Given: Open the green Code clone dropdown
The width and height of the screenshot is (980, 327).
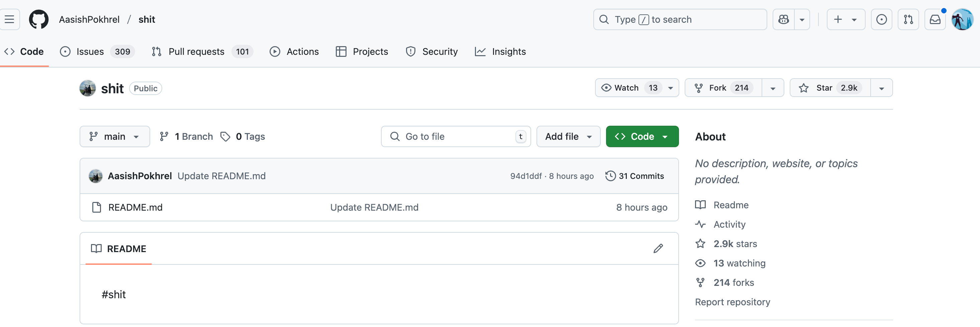Looking at the screenshot, I should pyautogui.click(x=642, y=136).
